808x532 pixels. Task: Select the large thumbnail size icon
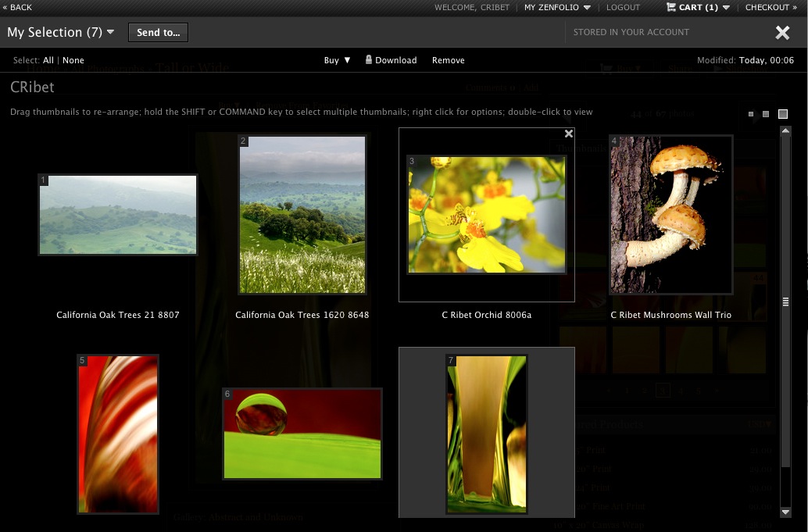(x=783, y=114)
